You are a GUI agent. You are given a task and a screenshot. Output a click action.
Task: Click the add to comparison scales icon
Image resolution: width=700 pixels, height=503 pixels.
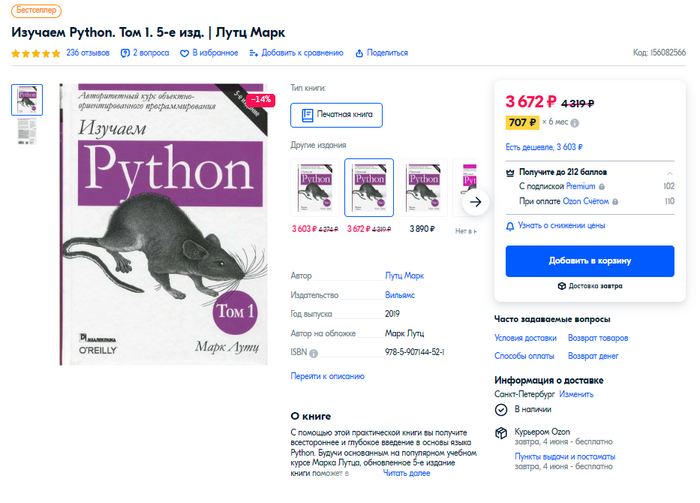[x=254, y=53]
